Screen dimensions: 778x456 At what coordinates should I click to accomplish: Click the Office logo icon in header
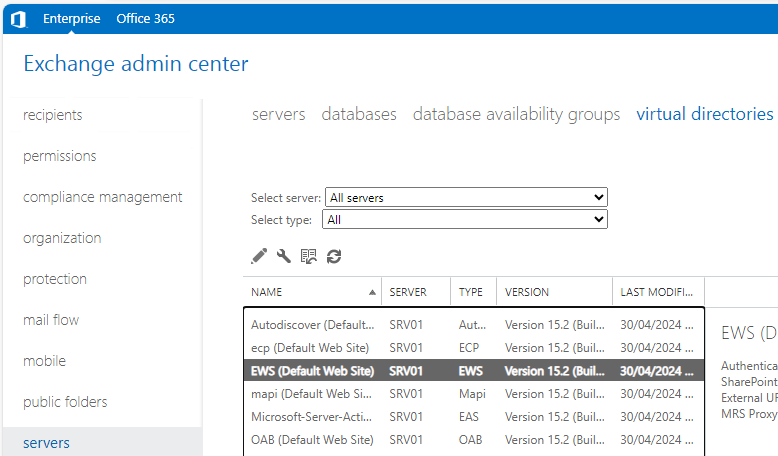[18, 19]
